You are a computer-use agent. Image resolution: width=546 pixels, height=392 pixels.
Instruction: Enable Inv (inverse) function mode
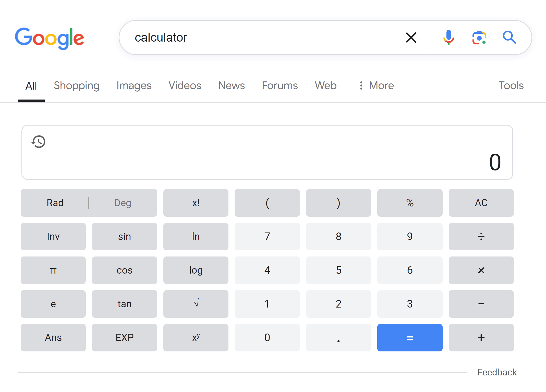click(x=53, y=237)
